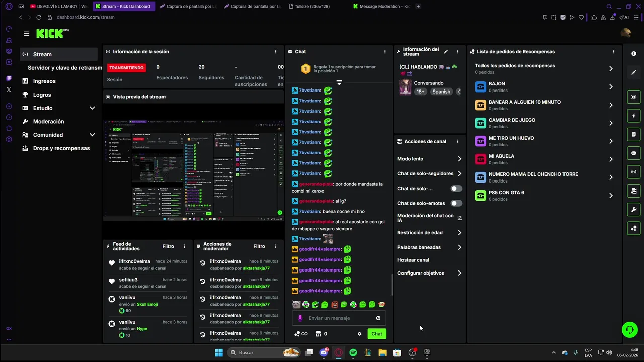
Task: Toggle the Chat de solo-... switch
Action: pos(456,189)
